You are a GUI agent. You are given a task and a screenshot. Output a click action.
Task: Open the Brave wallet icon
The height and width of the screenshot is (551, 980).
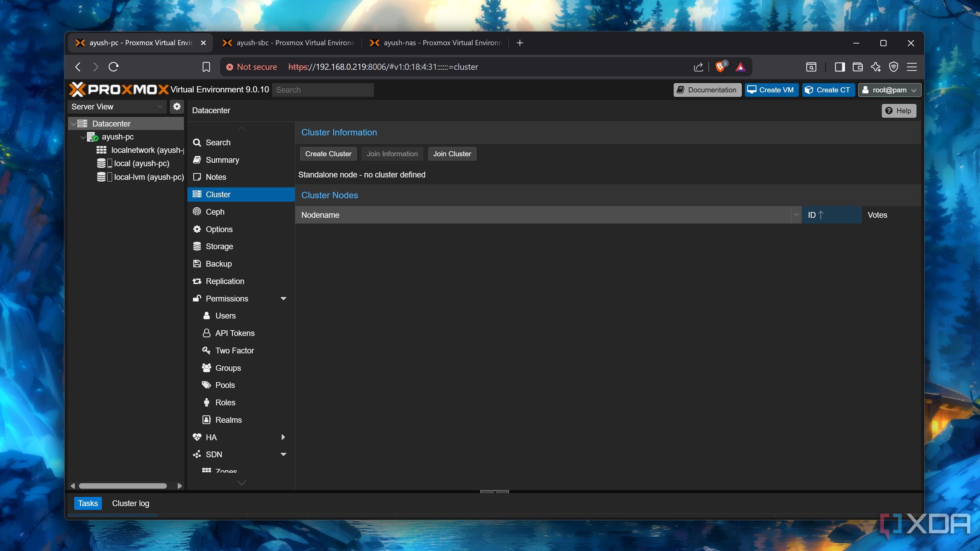(858, 67)
